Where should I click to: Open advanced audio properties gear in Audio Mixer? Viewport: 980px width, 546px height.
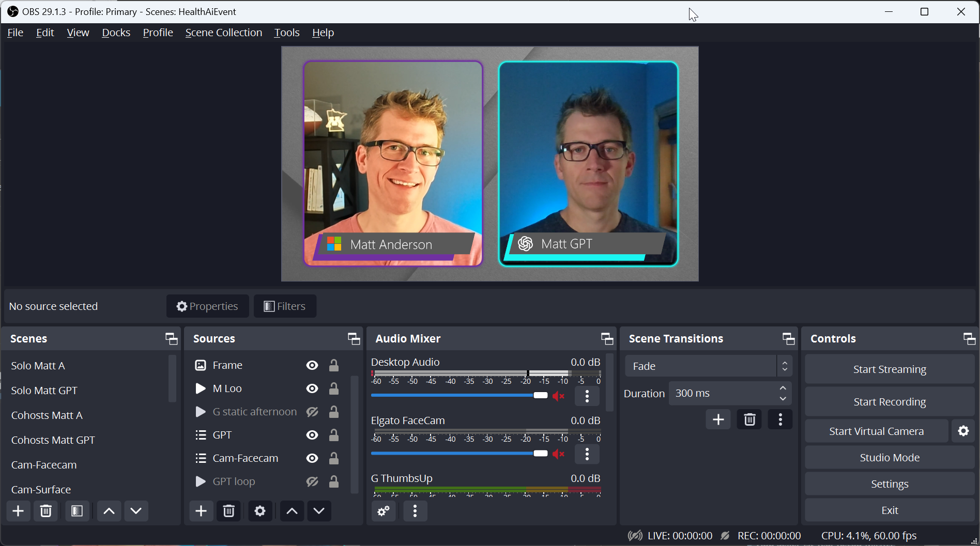click(383, 511)
